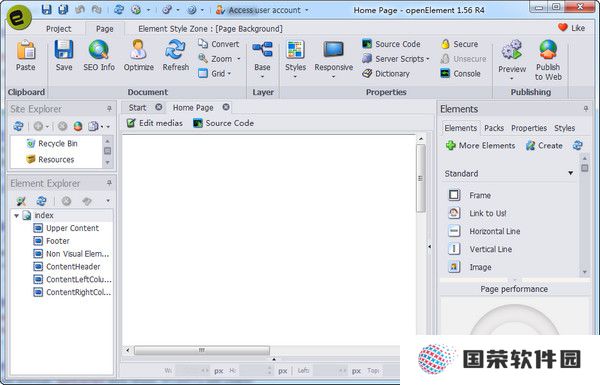Refresh the Elements list
This screenshot has height=385, width=600.
tap(578, 145)
